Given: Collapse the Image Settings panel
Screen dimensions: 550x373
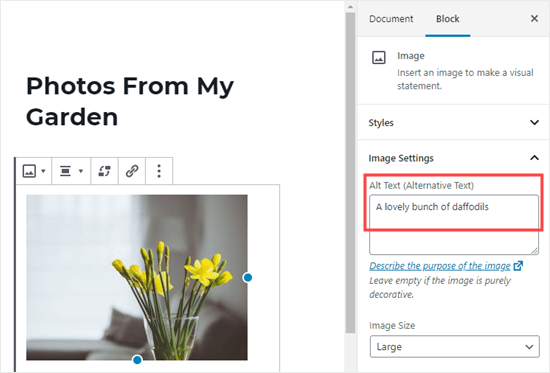Looking at the screenshot, I should pyautogui.click(x=454, y=158).
